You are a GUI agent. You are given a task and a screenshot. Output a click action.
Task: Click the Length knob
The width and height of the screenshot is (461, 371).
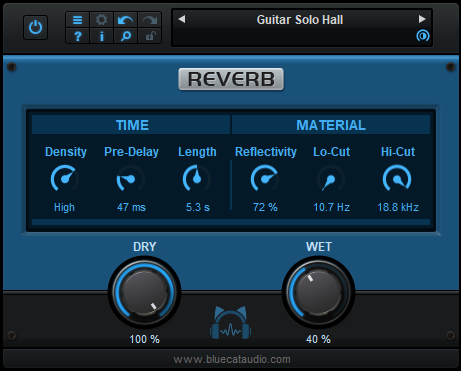click(197, 178)
